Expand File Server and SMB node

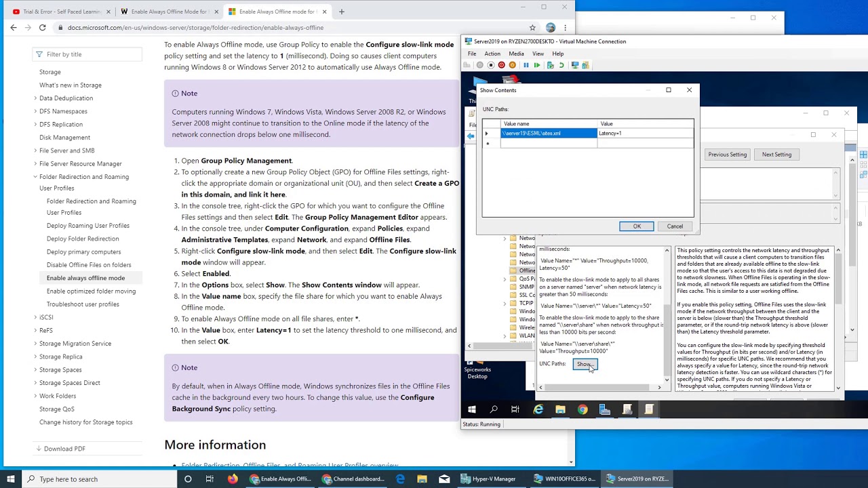click(x=35, y=150)
